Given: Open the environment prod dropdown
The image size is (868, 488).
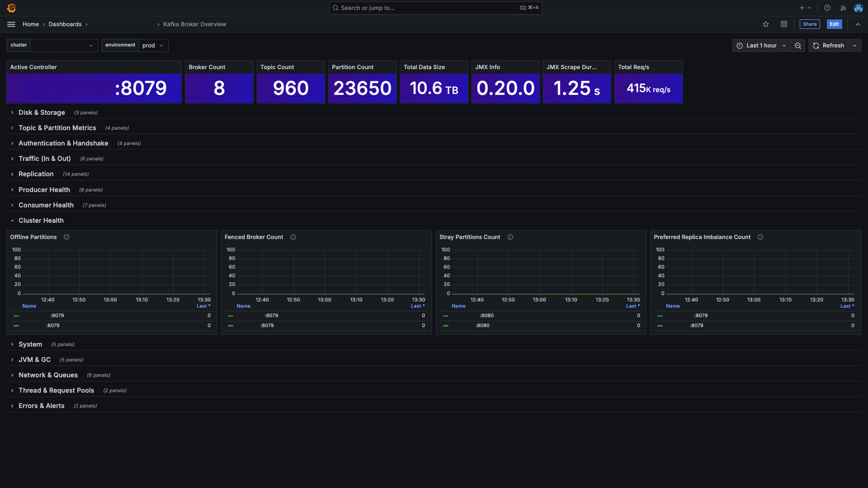Looking at the screenshot, I should 153,46.
